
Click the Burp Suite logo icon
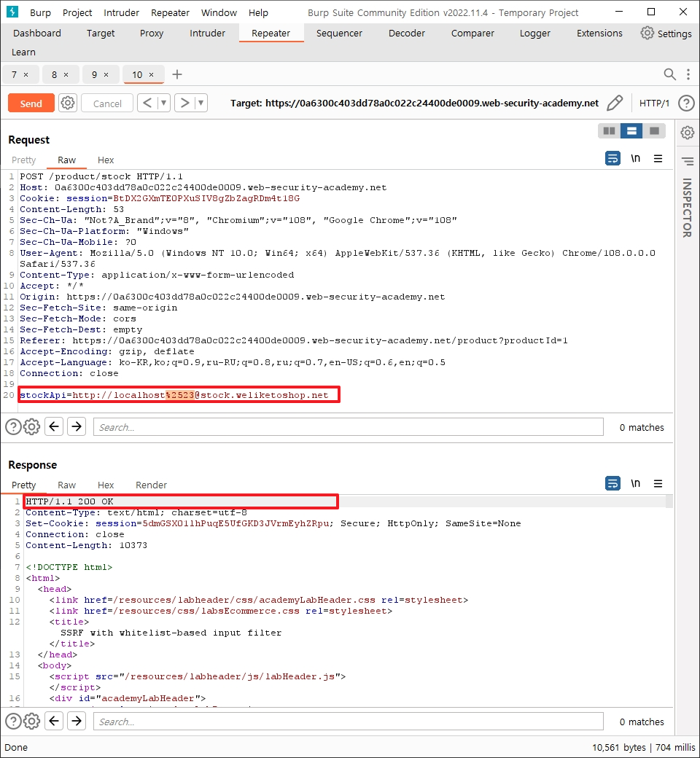point(12,12)
